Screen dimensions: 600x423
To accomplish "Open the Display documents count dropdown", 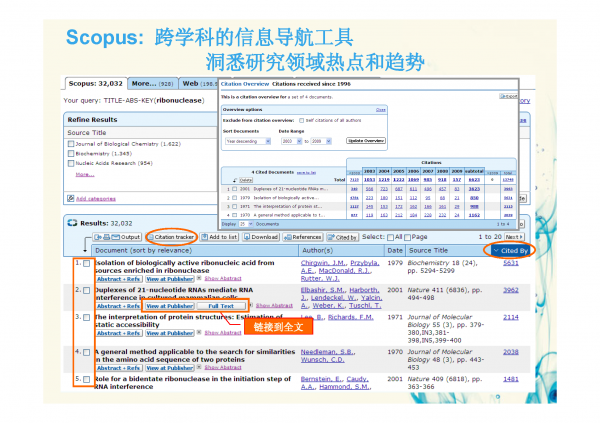I will pyautogui.click(x=246, y=224).
